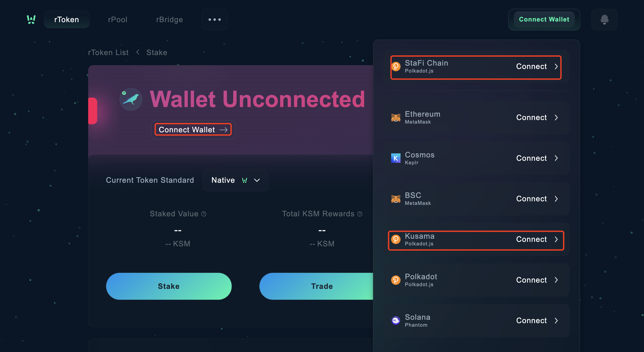Switch to the rPool tab
Viewport: 644px width, 352px height.
click(117, 19)
